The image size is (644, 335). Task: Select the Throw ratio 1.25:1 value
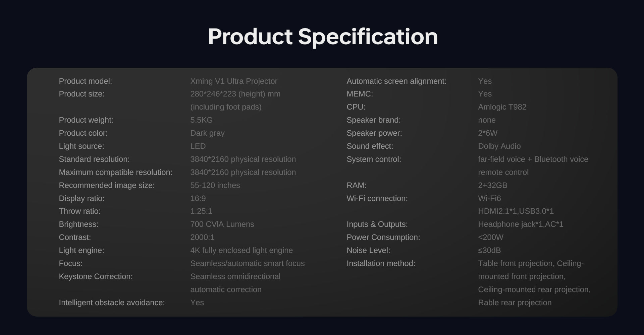click(201, 211)
